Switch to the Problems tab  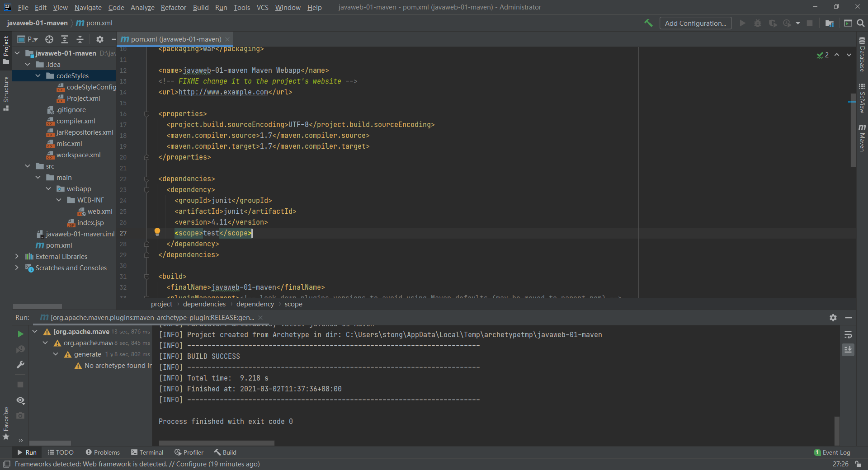[103, 452]
